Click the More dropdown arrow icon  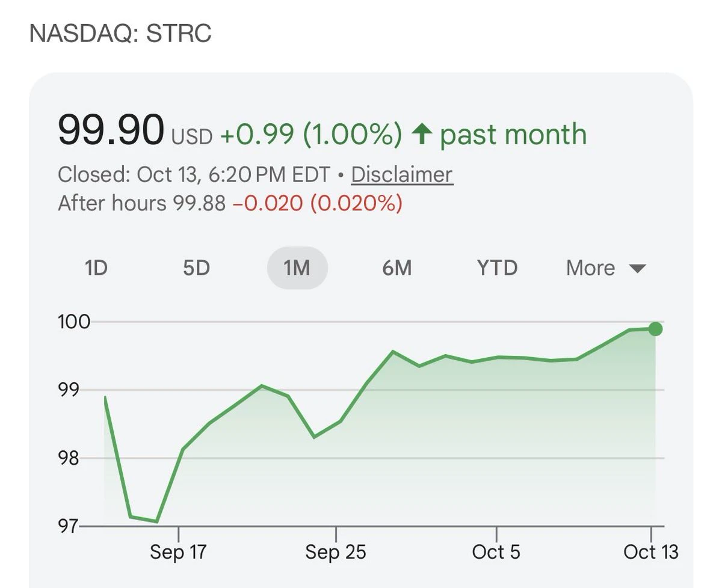(x=637, y=269)
